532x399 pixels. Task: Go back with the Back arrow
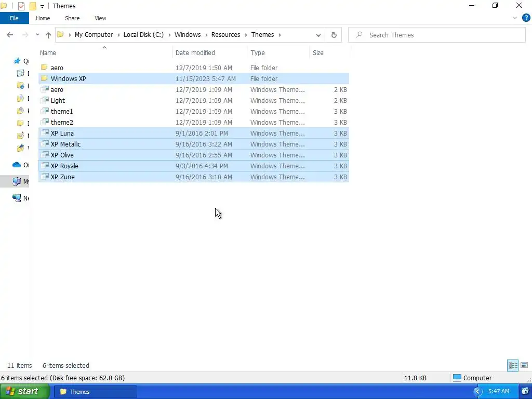[10, 35]
